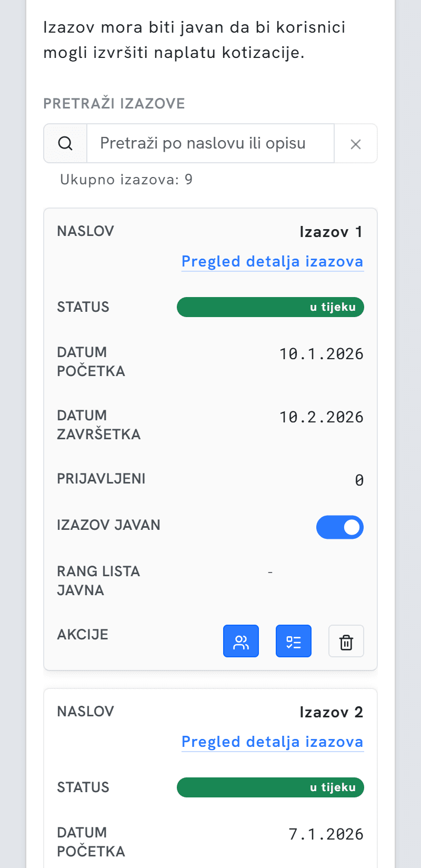The width and height of the screenshot is (421, 868).
Task: Click the 'u tijeku' status badge of Izazov 2
Action: (270, 787)
